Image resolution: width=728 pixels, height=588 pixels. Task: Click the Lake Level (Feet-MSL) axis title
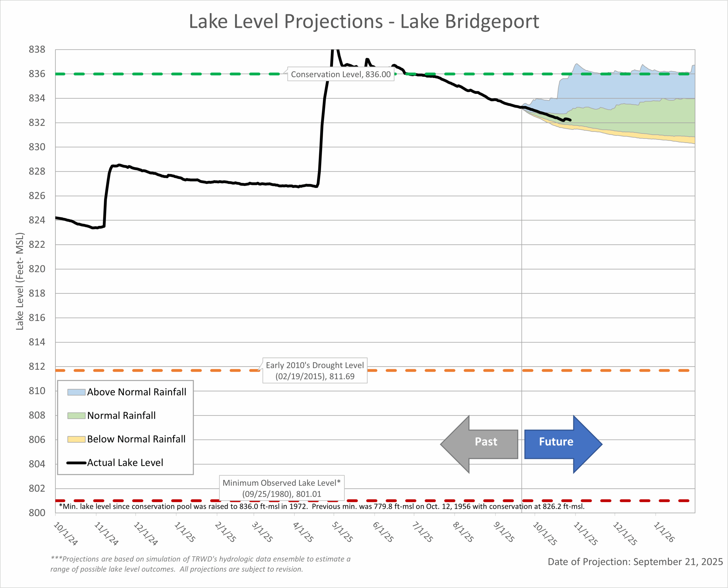point(20,281)
